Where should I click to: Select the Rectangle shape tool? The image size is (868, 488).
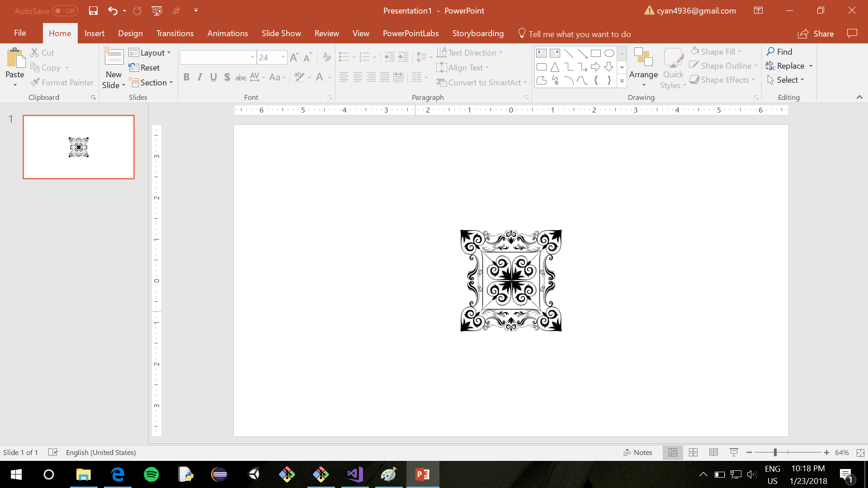[x=595, y=53]
